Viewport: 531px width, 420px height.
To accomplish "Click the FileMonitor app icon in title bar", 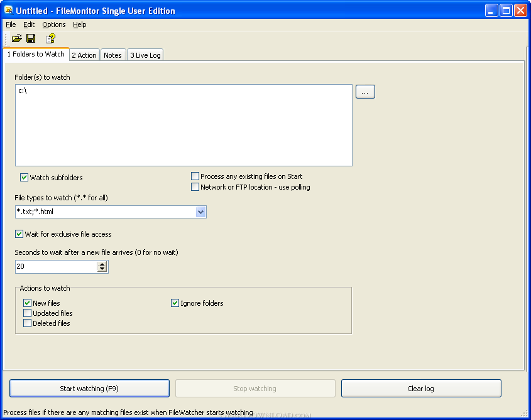I will (8, 11).
